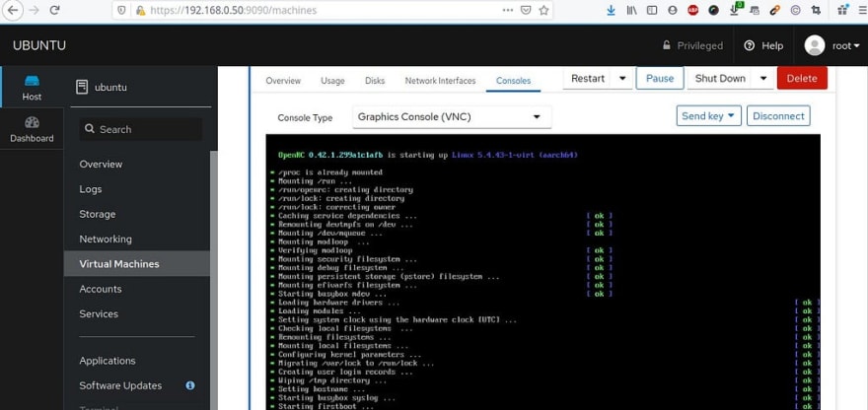Screen dimensions: 868x410
Task: Open the page actions three-dots menu
Action: click(508, 10)
